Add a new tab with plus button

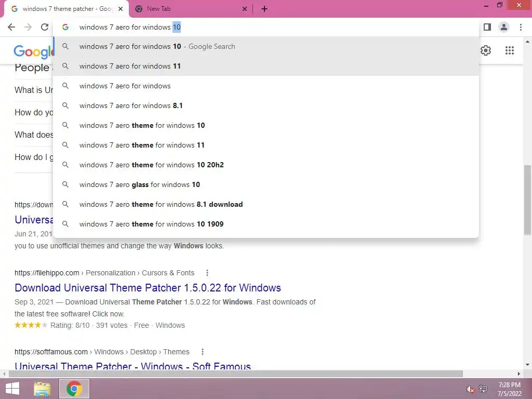point(264,9)
